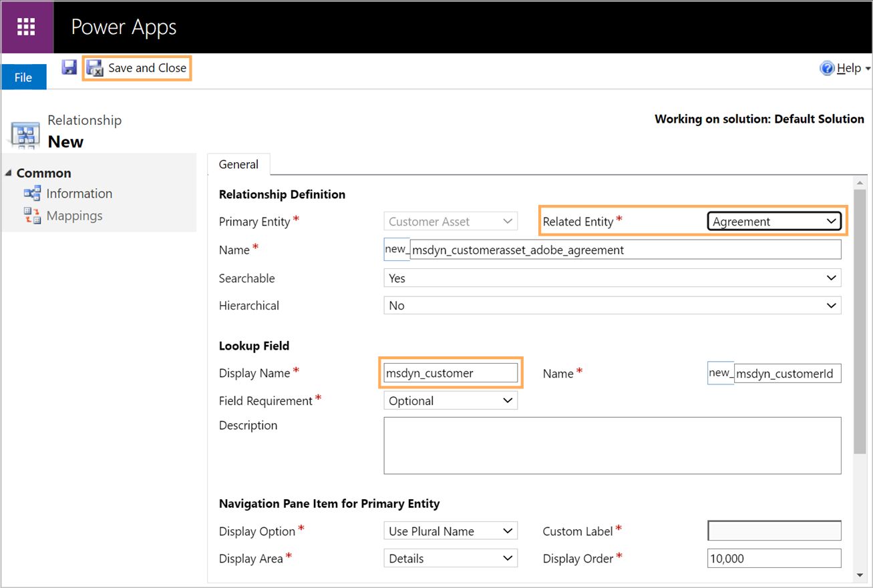Click Navigation Pane Item for Primary Entity heading
Screen dimensions: 873x588
click(x=329, y=504)
